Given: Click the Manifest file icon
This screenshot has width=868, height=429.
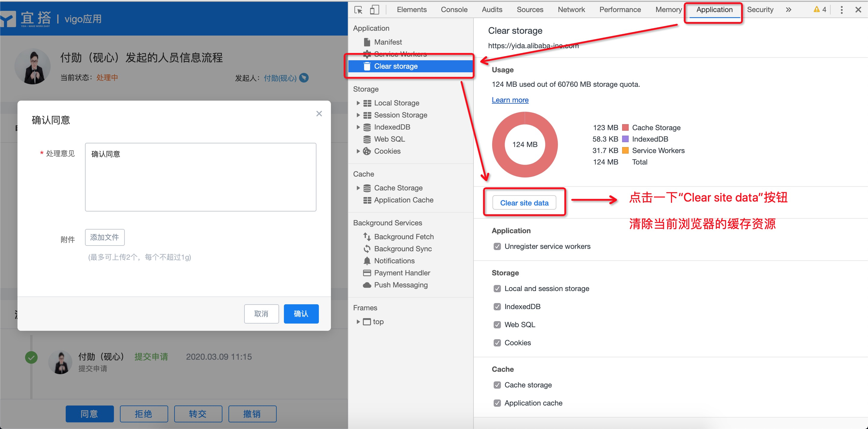Looking at the screenshot, I should pyautogui.click(x=367, y=42).
